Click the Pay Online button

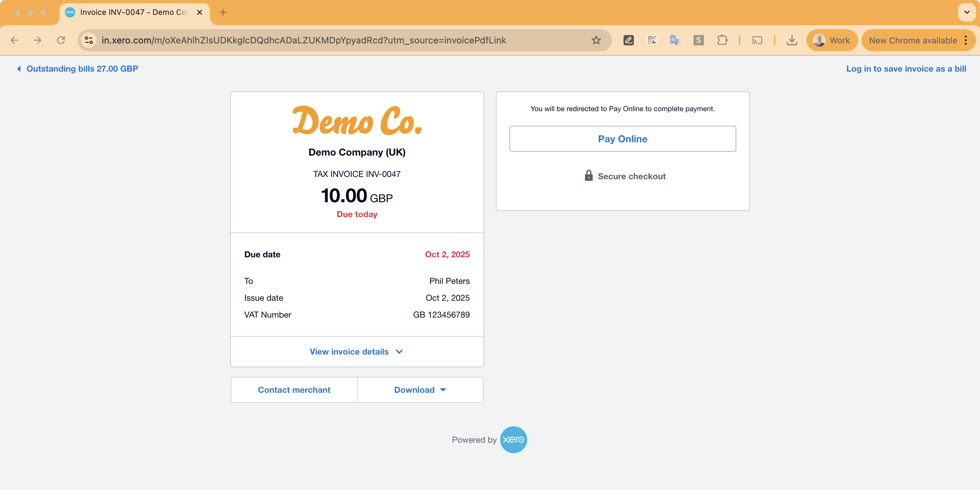(623, 139)
